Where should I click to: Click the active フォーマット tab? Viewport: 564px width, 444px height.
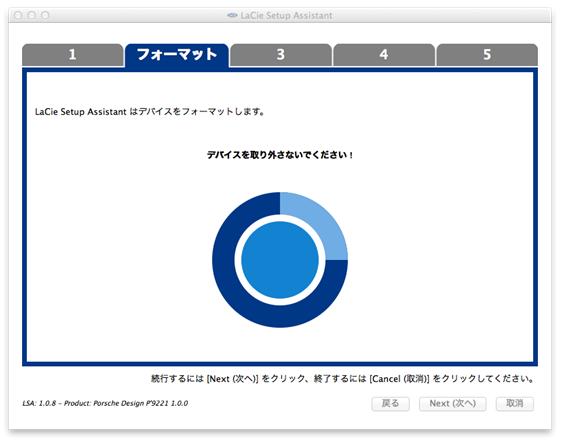pyautogui.click(x=177, y=55)
